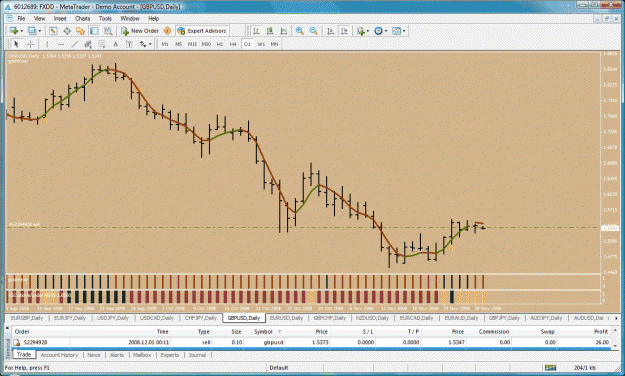Select the Text 'A' drawing tool
625x376 pixels.
[x=116, y=44]
